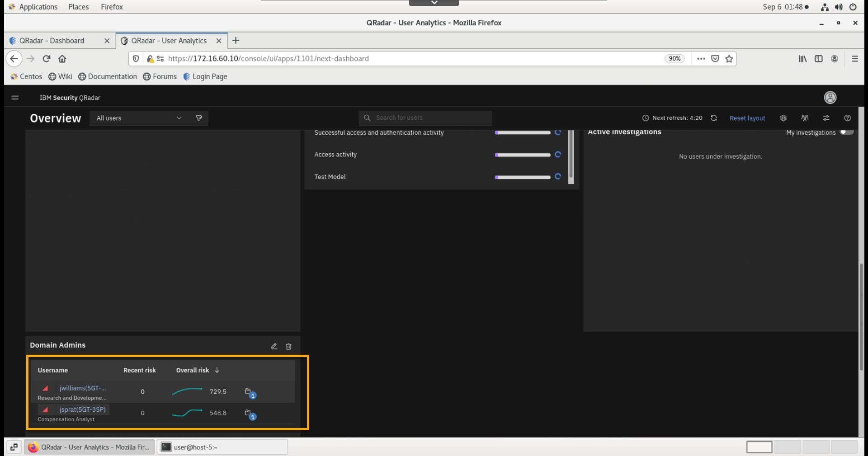
Task: Open the dashboard customization sliders icon
Action: (x=826, y=118)
